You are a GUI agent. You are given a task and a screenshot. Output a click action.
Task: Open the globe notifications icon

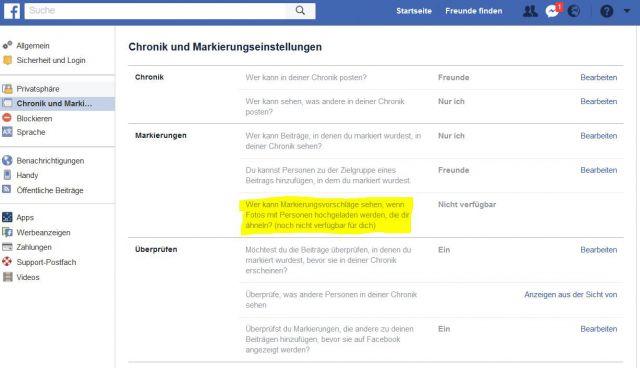pos(574,11)
